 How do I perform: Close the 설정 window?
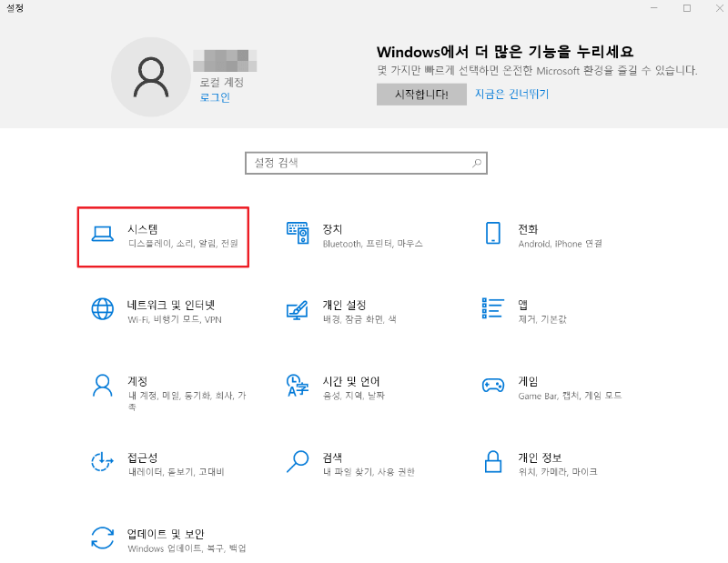(x=719, y=8)
